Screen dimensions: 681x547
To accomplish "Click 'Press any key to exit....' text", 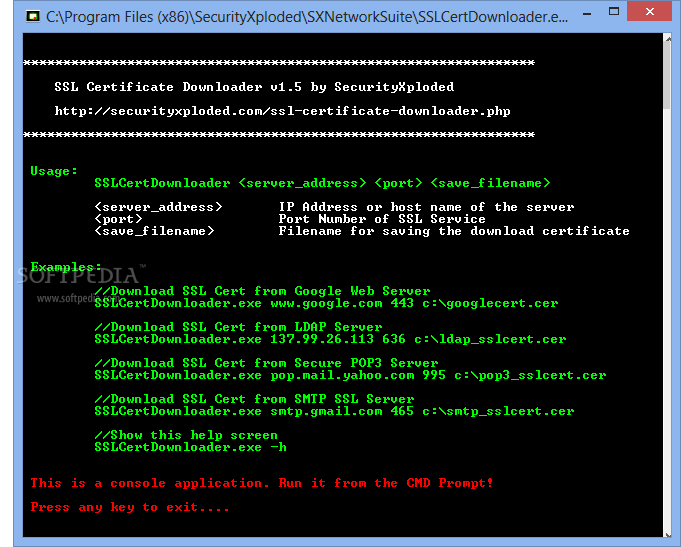I will 130,507.
